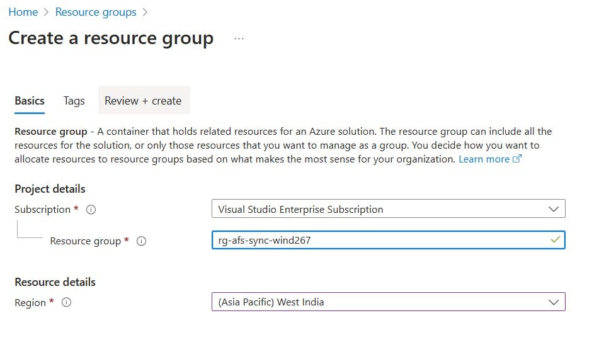Show info tooltip for Region

(67, 302)
